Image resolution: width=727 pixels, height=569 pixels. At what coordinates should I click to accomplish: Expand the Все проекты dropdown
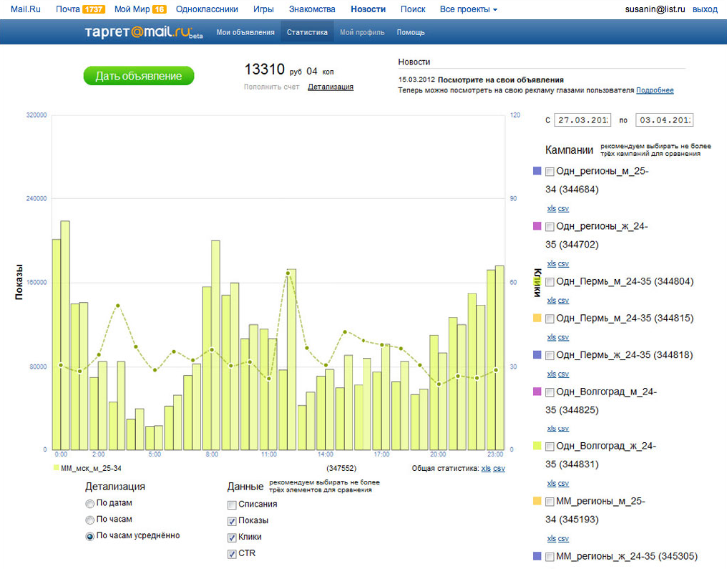[468, 9]
